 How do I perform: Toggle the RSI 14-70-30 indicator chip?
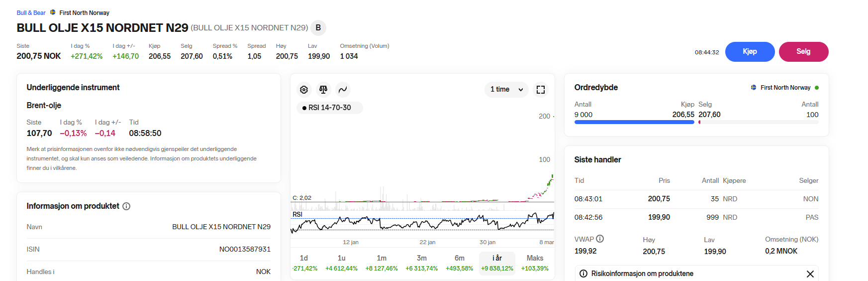[329, 108]
